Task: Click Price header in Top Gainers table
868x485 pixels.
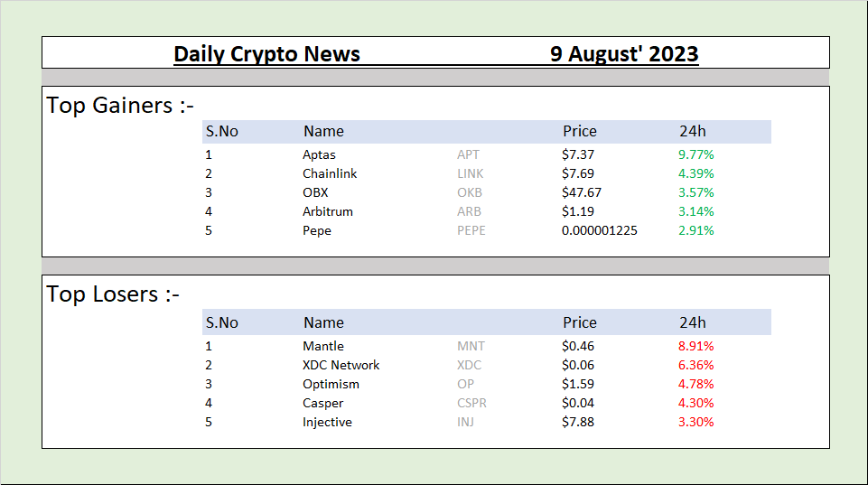Action: [580, 131]
